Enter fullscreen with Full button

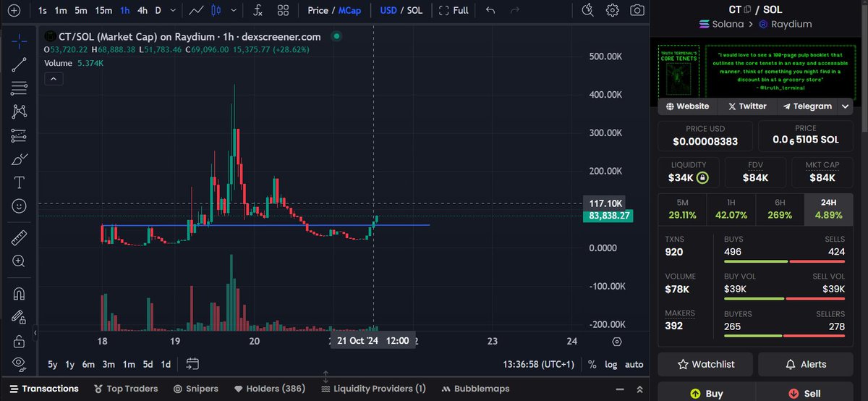(454, 10)
